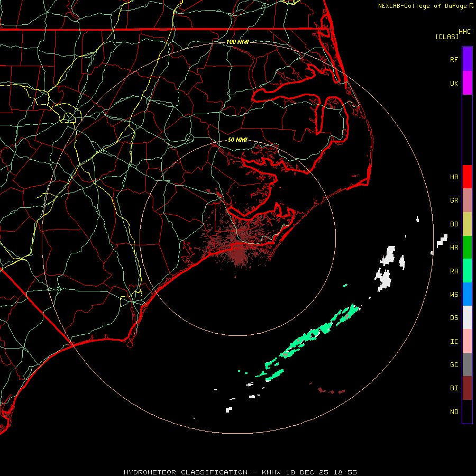476x476 pixels.
Task: Click the GC ground clutter gray swatch
Action: point(467,364)
